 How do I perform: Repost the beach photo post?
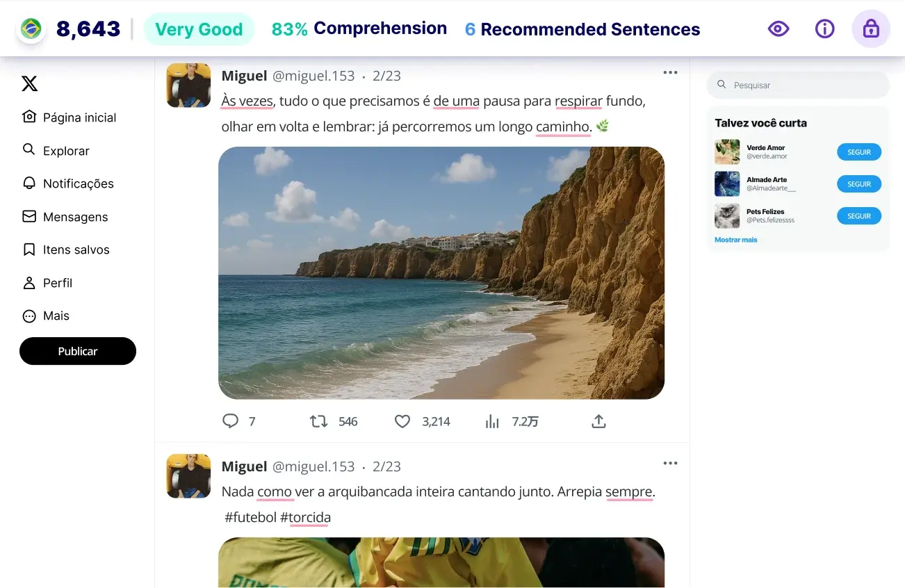(x=318, y=421)
